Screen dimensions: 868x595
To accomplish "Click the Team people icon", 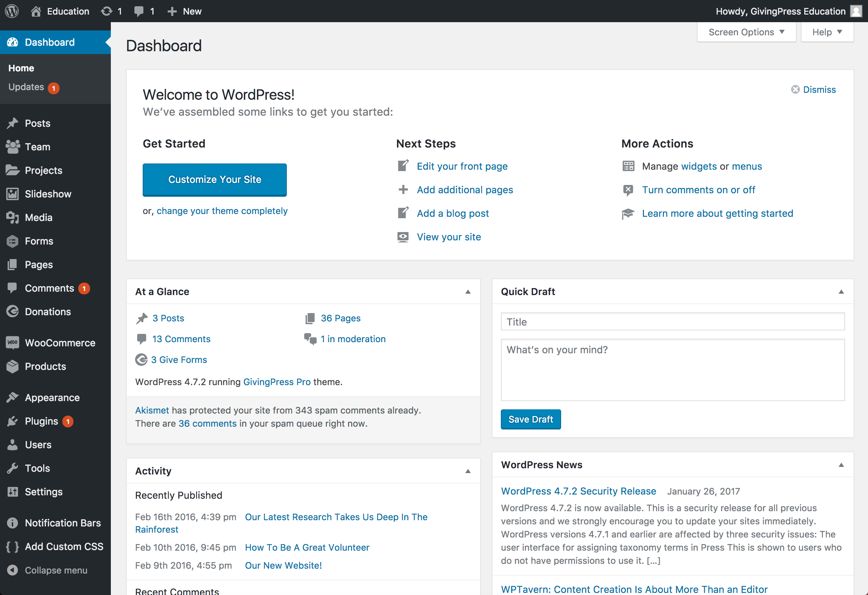I will [12, 147].
